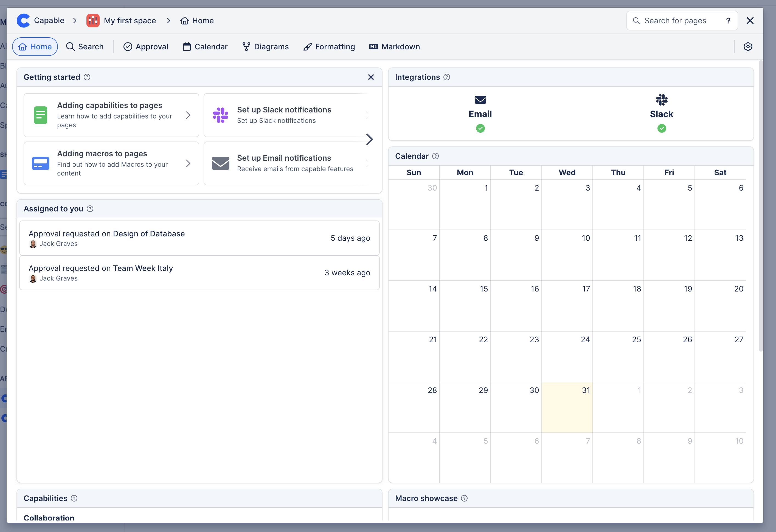776x532 pixels.
Task: Select calendar day 17
Action: click(567, 306)
